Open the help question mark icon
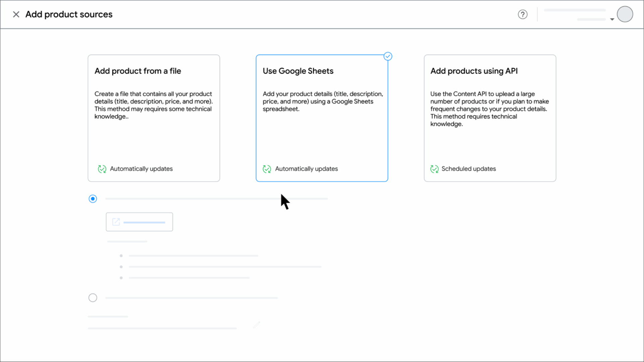The width and height of the screenshot is (644, 362). 523,14
